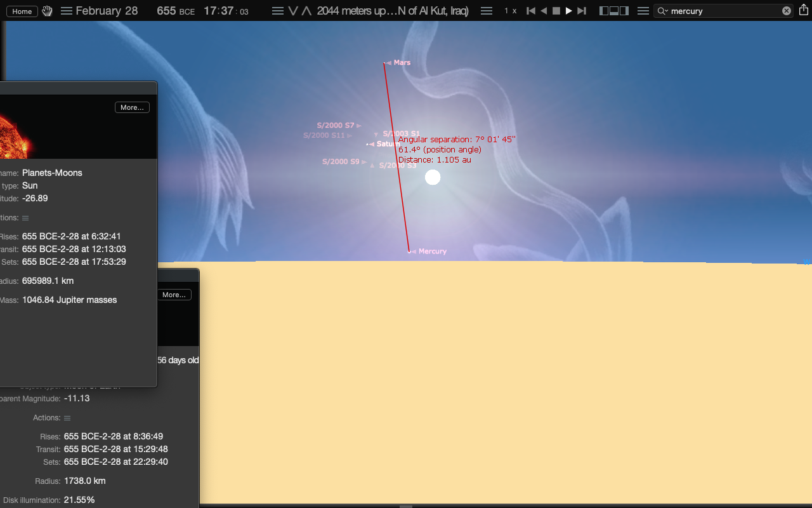The height and width of the screenshot is (508, 812).
Task: Click the Home button
Action: tap(22, 11)
